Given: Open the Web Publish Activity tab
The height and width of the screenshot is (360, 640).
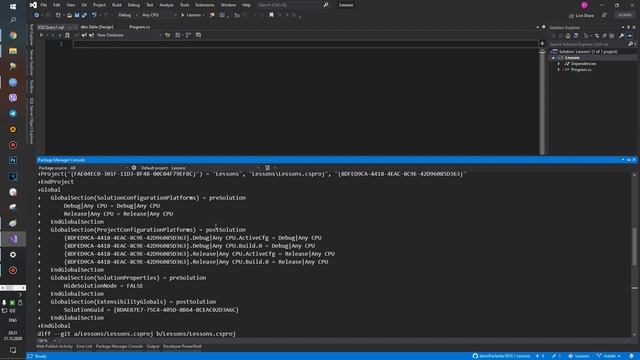Looking at the screenshot, I should 54,347.
